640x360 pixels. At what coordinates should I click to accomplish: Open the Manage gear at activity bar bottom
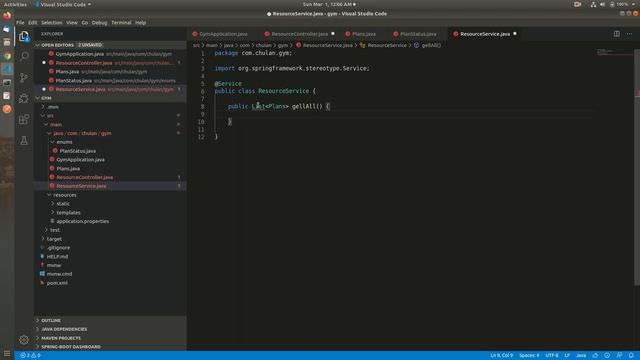tap(24, 339)
